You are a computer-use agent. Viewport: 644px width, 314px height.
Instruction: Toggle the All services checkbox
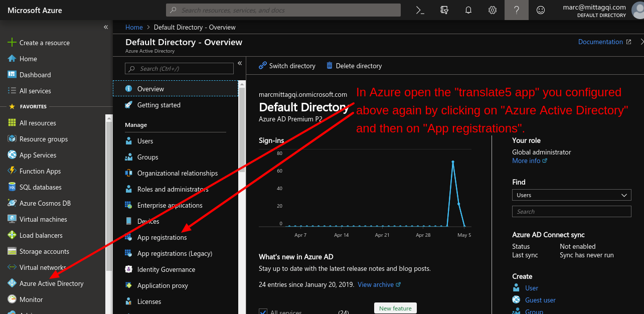(263, 311)
